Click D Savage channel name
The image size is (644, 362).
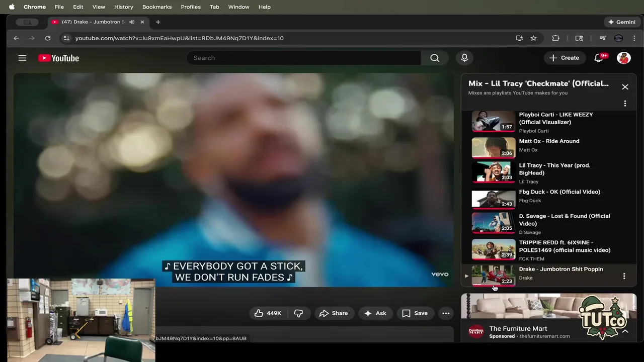[x=530, y=232]
